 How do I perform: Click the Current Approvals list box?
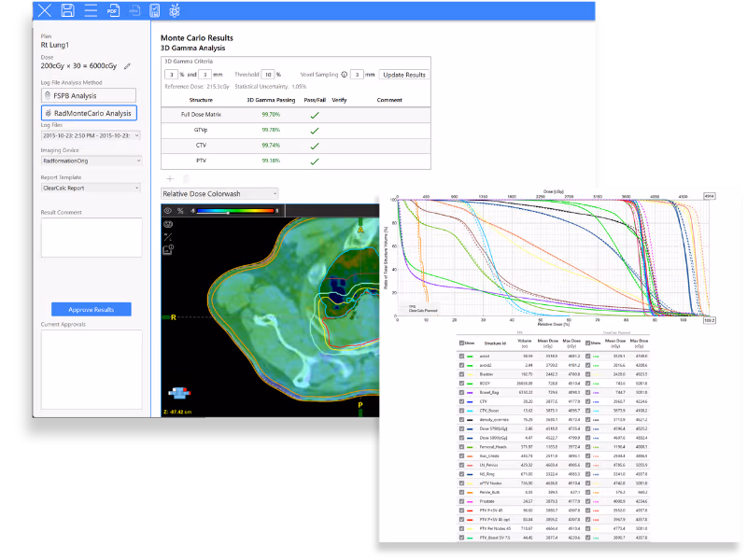click(92, 370)
